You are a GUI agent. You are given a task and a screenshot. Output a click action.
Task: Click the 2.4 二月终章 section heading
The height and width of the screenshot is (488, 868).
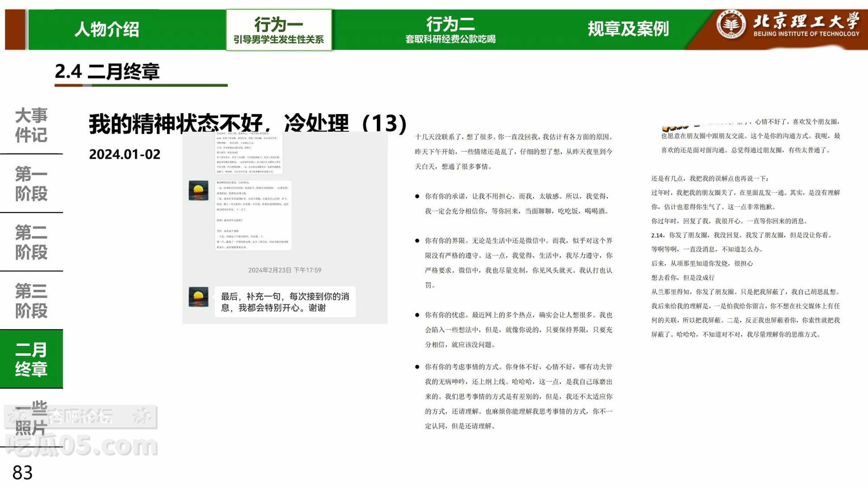coord(107,72)
